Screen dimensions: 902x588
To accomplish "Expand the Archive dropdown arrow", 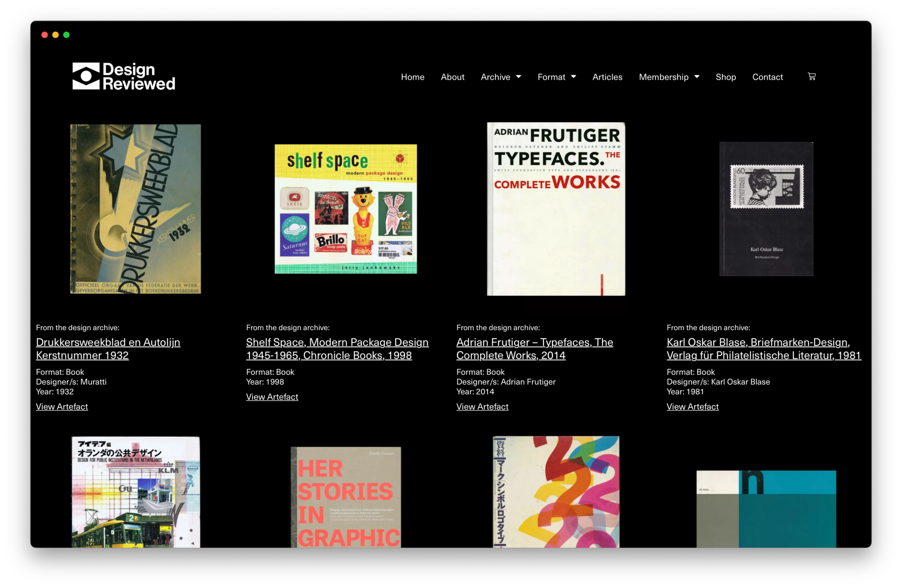I will (519, 77).
